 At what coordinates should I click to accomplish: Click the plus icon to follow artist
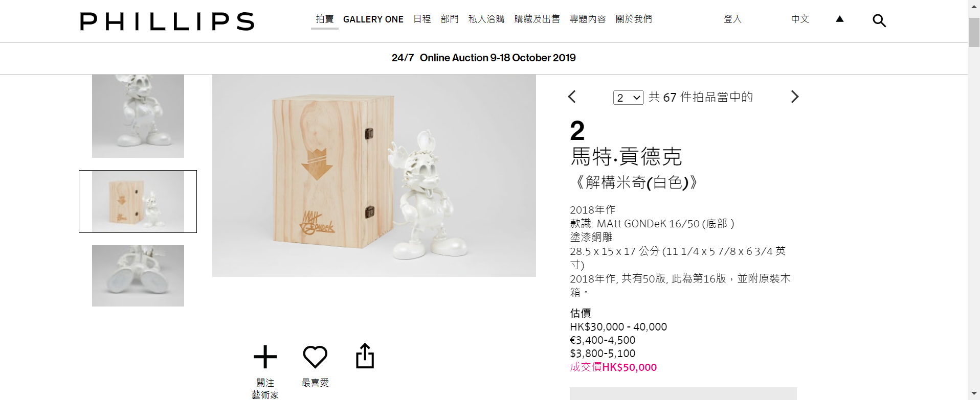[x=265, y=357]
